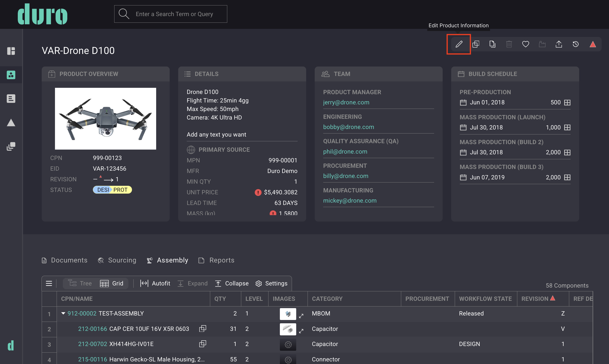Switch to the Documents tab
The image size is (609, 364).
[65, 260]
